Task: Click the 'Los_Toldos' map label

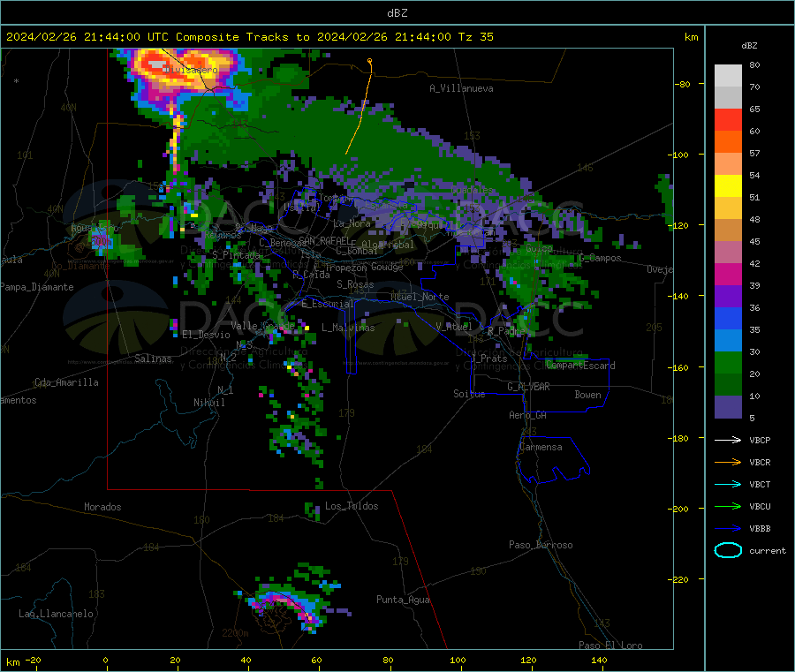Action: 352,506
